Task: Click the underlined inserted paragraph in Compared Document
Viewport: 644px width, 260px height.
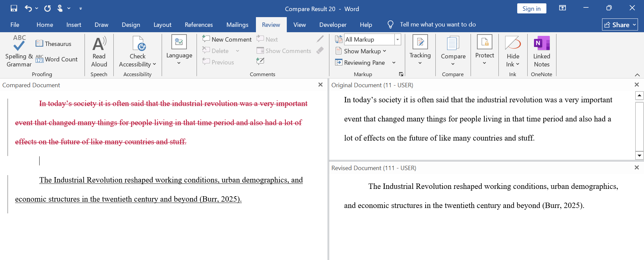Action: 159,189
